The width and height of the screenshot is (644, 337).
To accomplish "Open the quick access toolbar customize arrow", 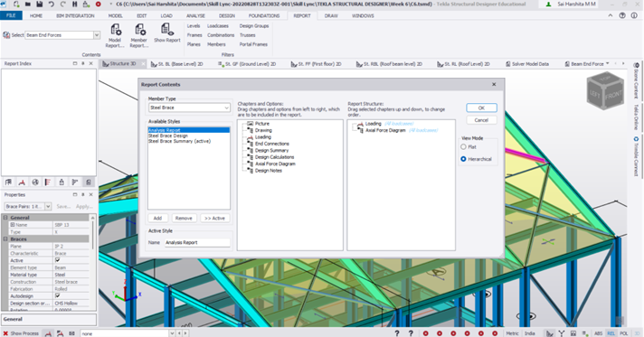I will tap(110, 5).
